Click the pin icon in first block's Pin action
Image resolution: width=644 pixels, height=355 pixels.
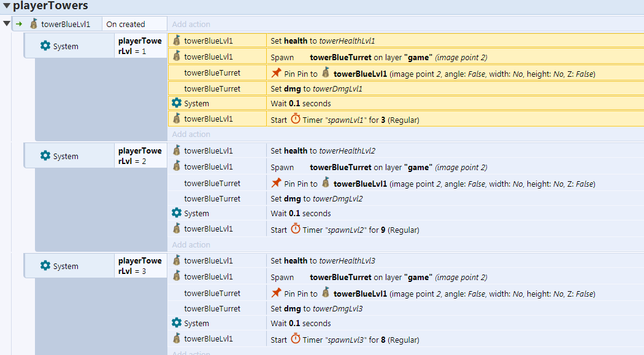coord(277,73)
